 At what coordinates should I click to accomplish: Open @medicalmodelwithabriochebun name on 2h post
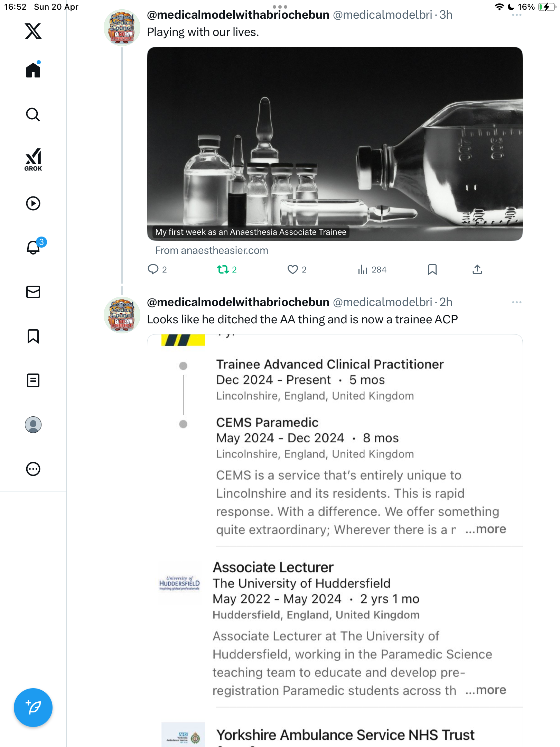click(238, 302)
